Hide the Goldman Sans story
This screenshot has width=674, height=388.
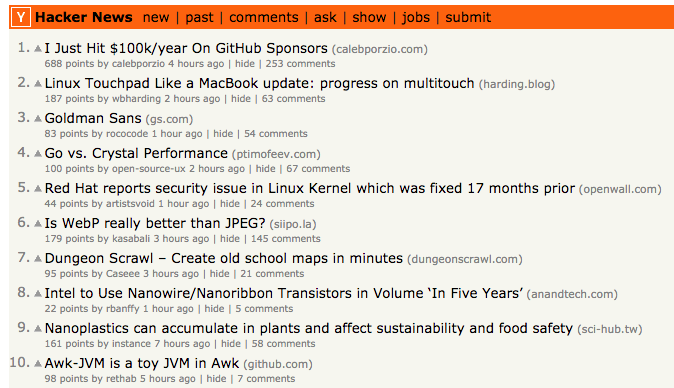(223, 134)
